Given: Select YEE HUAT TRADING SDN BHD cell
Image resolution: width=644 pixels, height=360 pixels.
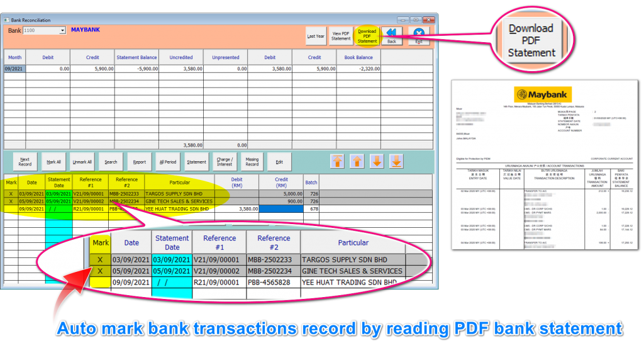Looking at the screenshot, I should [179, 209].
